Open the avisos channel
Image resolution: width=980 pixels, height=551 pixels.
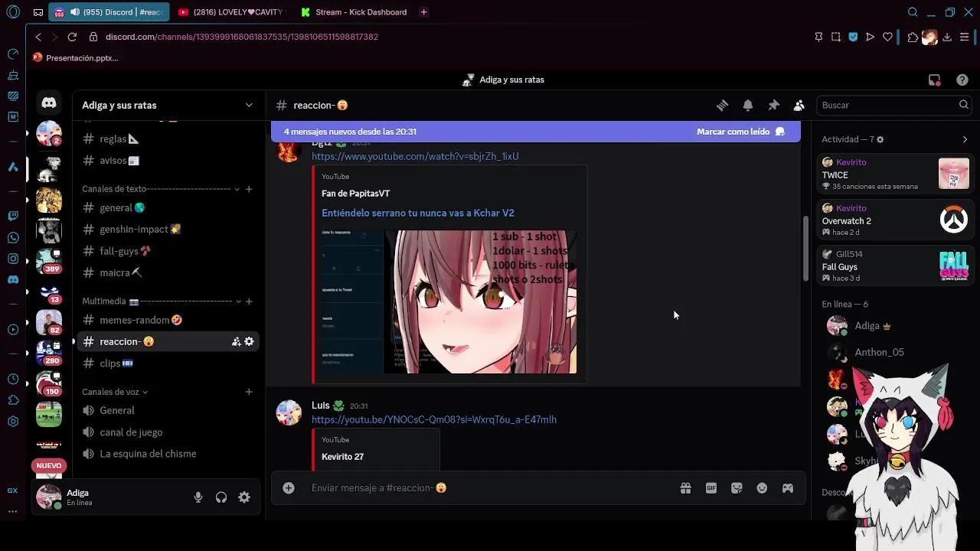click(x=168, y=161)
